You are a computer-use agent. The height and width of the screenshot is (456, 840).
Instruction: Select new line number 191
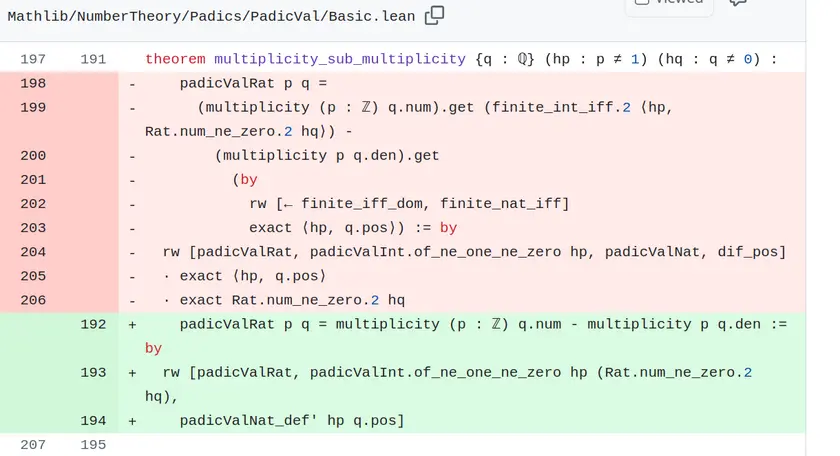(x=93, y=59)
